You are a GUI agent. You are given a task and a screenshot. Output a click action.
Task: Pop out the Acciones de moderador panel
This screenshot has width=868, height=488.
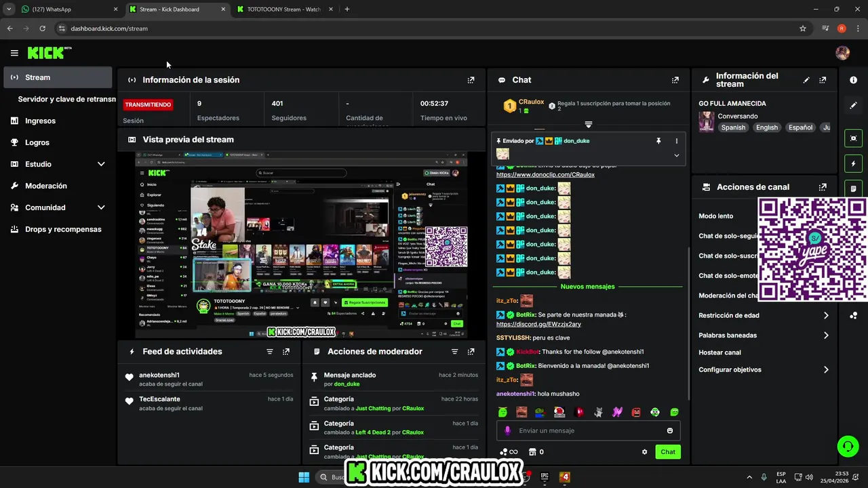click(x=471, y=352)
